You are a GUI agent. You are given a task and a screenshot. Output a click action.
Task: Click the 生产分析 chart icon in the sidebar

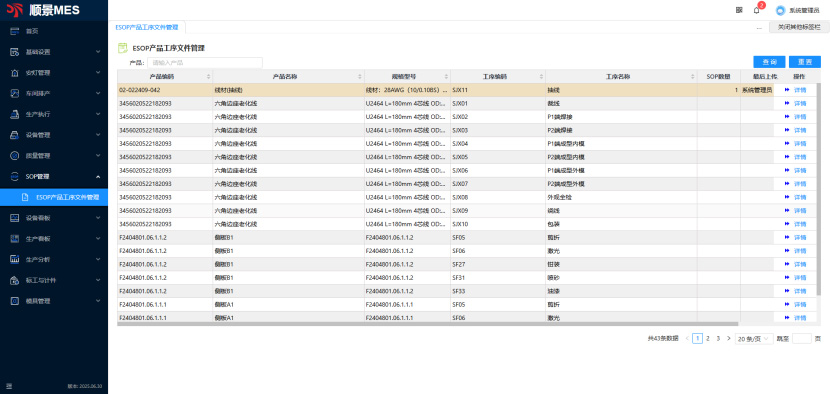[15, 259]
